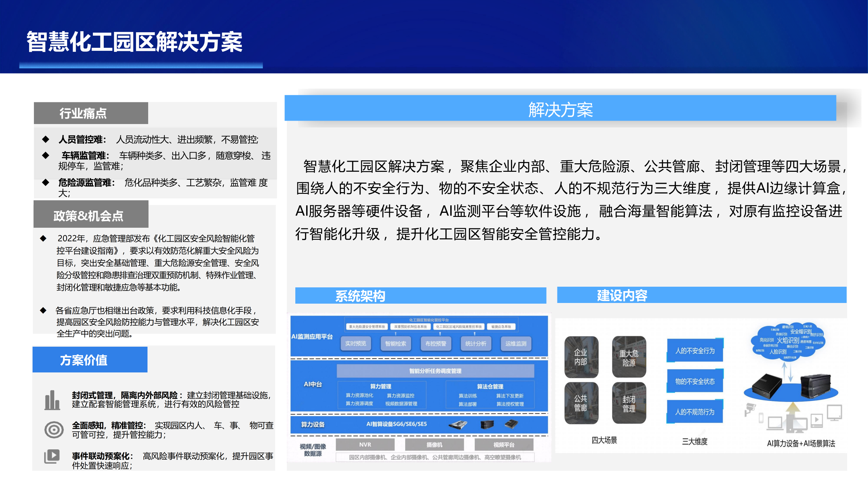Screen dimensions: 868x488
Task: Click the gray smartphone icon
Action: (761, 418)
